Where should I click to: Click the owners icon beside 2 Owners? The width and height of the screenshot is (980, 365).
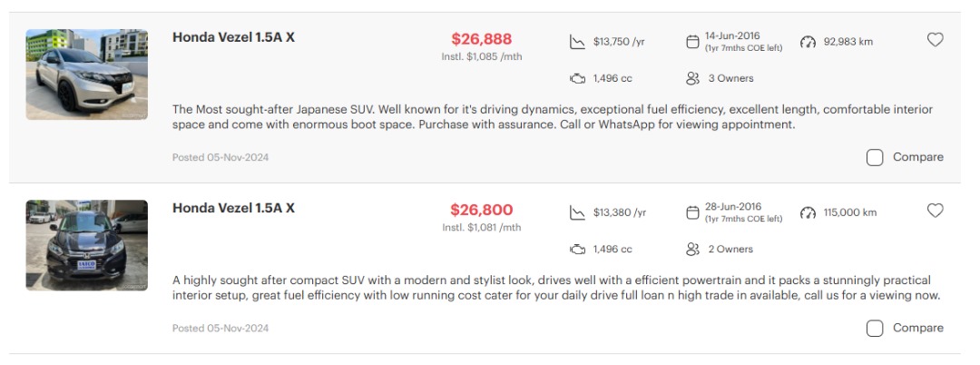coord(692,249)
